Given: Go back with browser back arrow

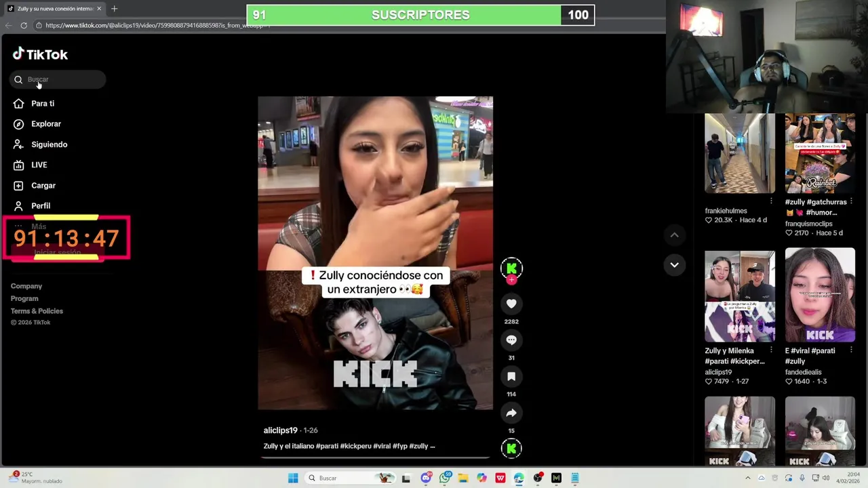Looking at the screenshot, I should (8, 25).
